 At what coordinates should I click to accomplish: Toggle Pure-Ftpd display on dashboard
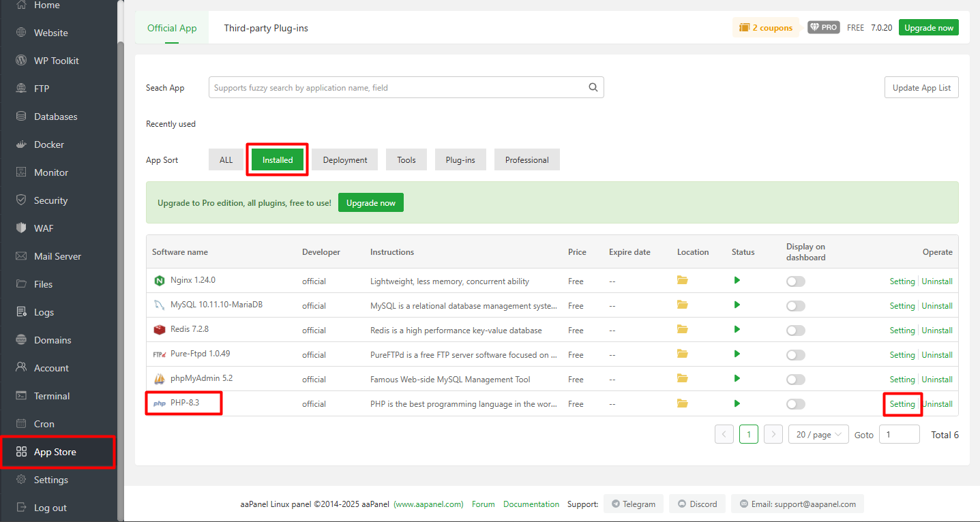coord(796,355)
